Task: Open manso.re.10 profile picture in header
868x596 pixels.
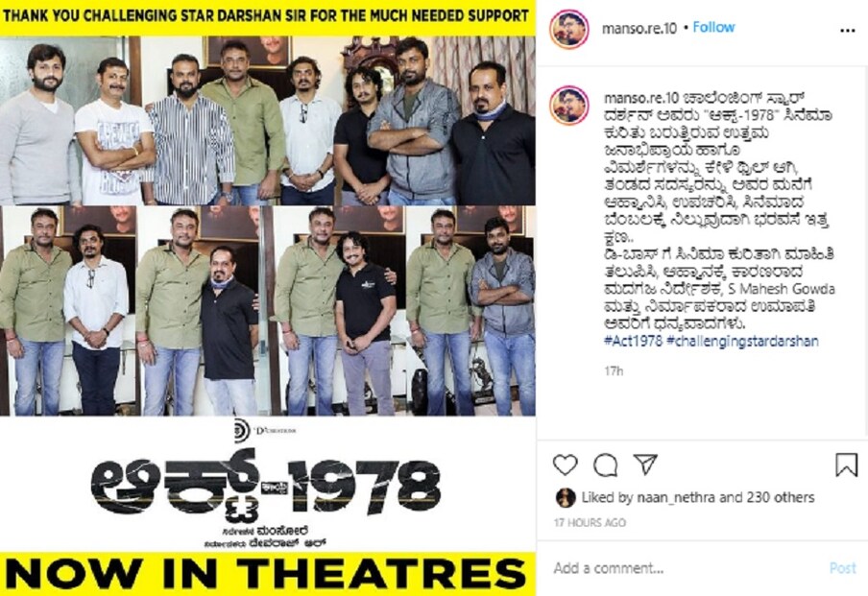Action: click(569, 28)
